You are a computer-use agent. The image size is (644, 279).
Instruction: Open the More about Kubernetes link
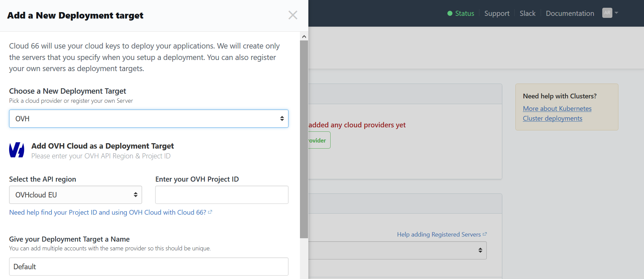click(x=557, y=108)
